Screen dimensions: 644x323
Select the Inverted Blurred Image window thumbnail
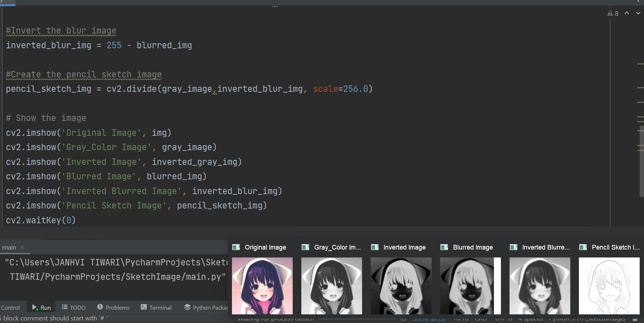click(540, 286)
